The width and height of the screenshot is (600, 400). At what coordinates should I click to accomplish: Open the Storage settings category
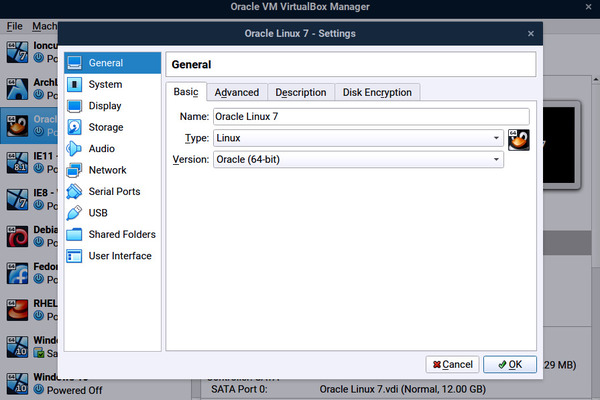click(x=105, y=128)
